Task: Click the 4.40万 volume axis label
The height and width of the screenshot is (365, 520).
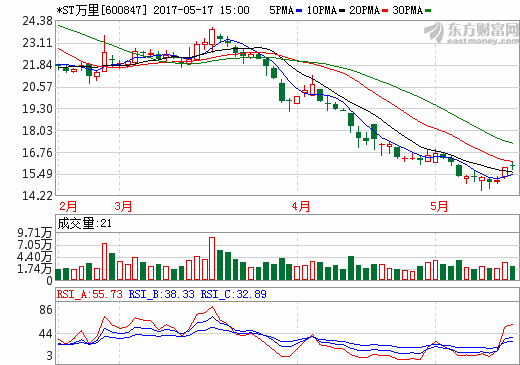Action: click(35, 257)
